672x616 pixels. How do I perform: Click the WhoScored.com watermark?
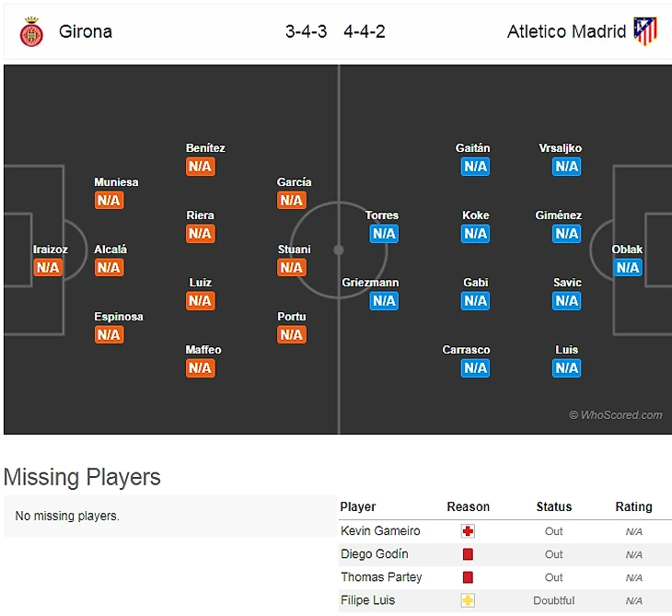616,415
